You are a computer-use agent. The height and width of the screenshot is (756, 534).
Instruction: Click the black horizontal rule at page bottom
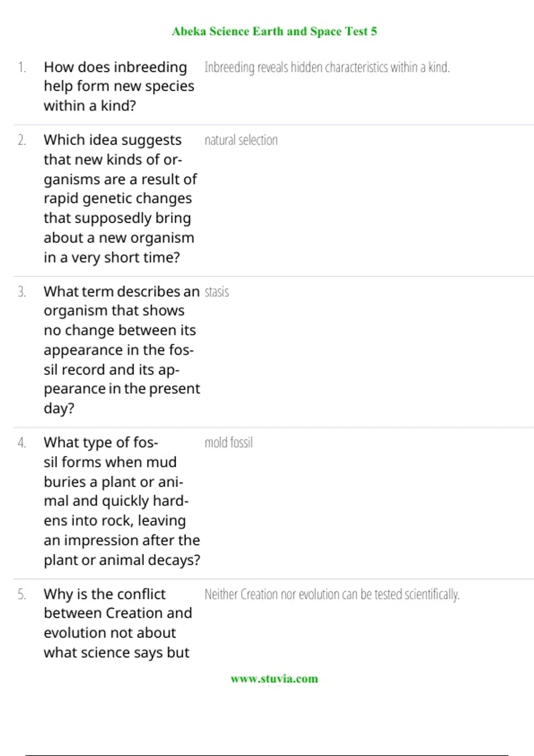point(267,755)
